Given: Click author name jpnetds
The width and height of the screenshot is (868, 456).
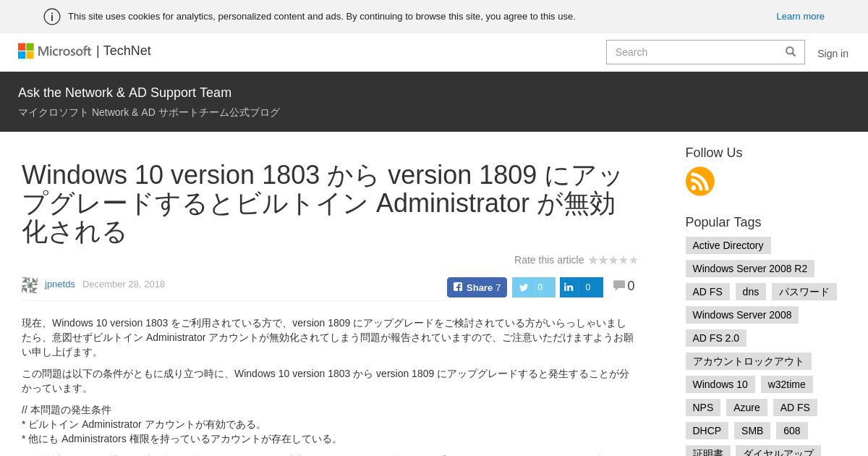Looking at the screenshot, I should [60, 284].
